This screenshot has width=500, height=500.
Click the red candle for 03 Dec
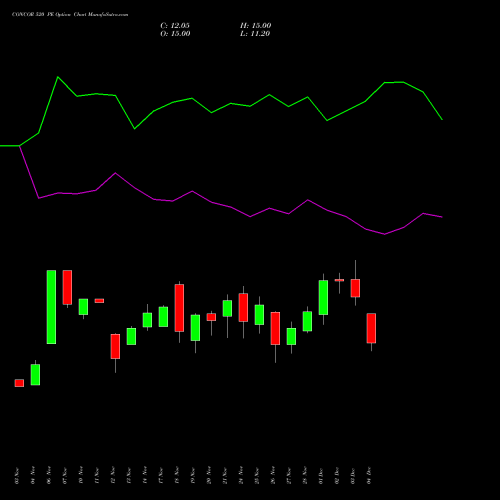pyautogui.click(x=355, y=288)
